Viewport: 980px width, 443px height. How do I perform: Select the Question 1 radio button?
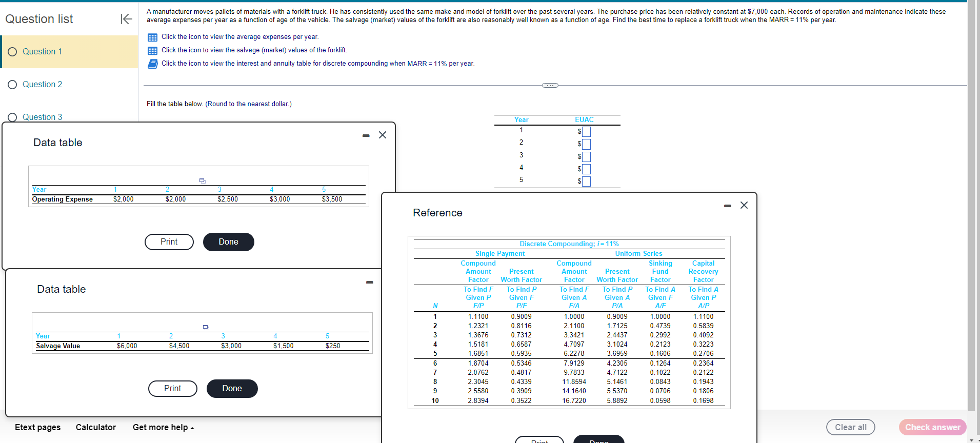13,52
